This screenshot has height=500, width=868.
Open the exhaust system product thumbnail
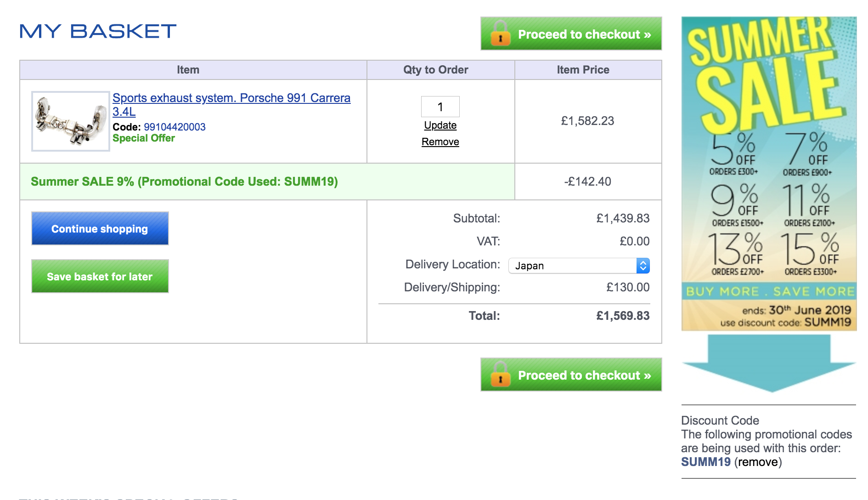tap(71, 121)
